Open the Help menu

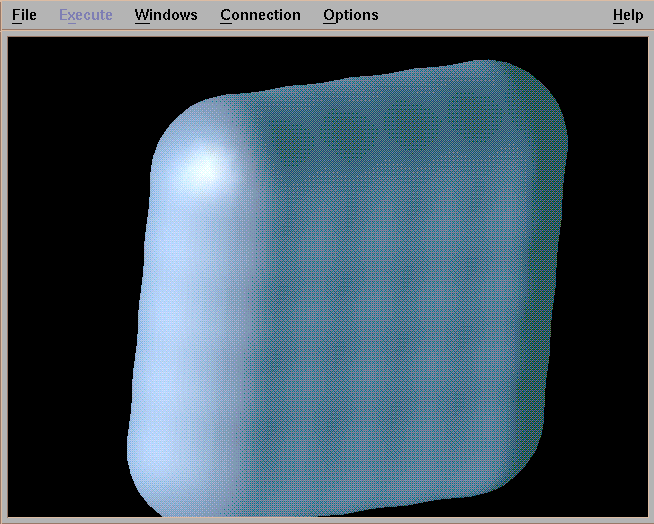[x=628, y=15]
